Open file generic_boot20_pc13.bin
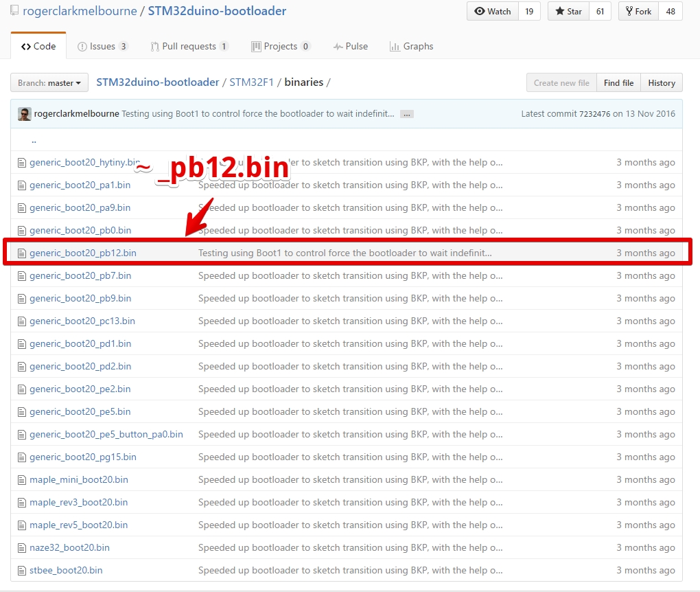700x592 pixels. click(x=82, y=321)
